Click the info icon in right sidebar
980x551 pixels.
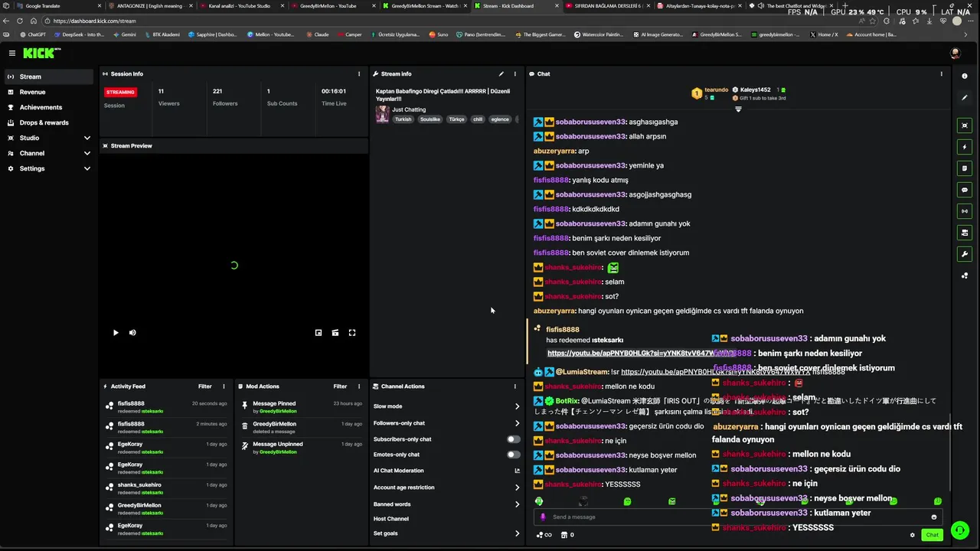(x=965, y=77)
